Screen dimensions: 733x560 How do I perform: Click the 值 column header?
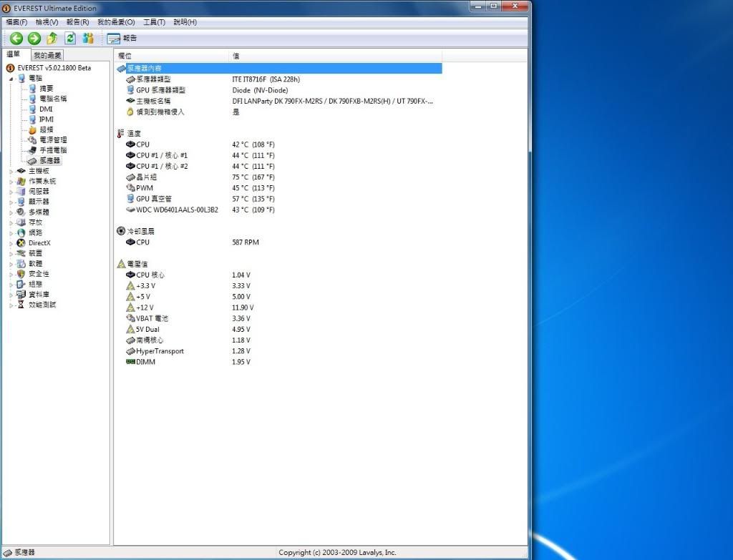[x=335, y=56]
